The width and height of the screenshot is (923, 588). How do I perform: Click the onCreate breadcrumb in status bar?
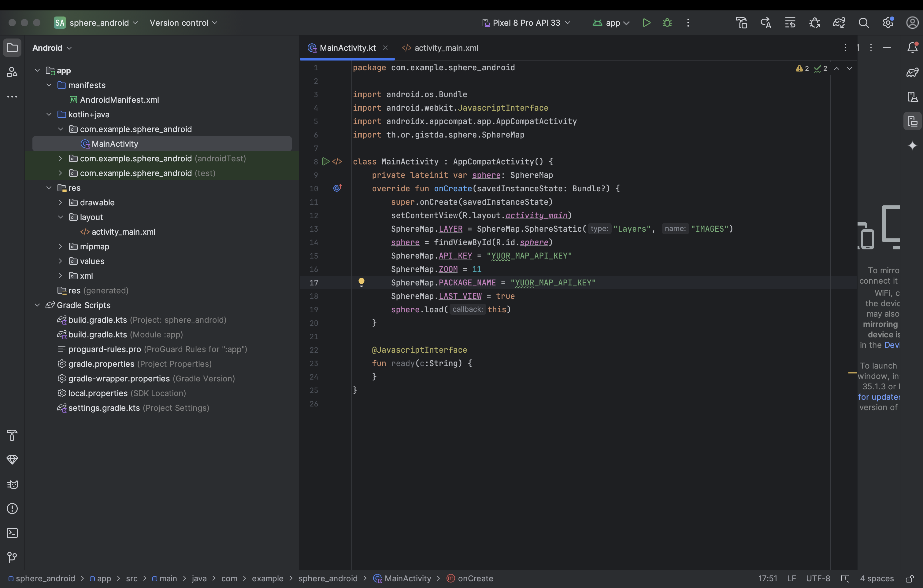[x=475, y=579]
